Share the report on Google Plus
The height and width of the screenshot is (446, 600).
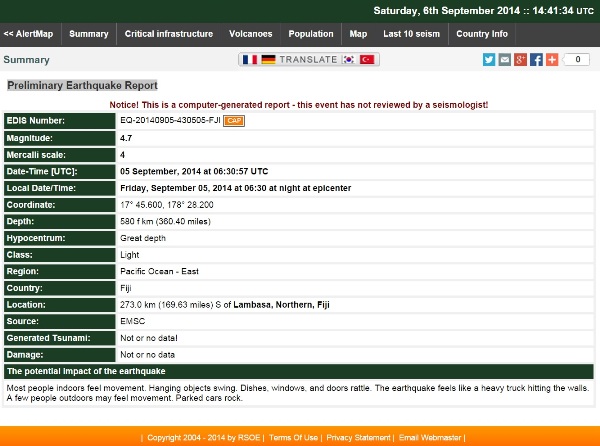(520, 60)
